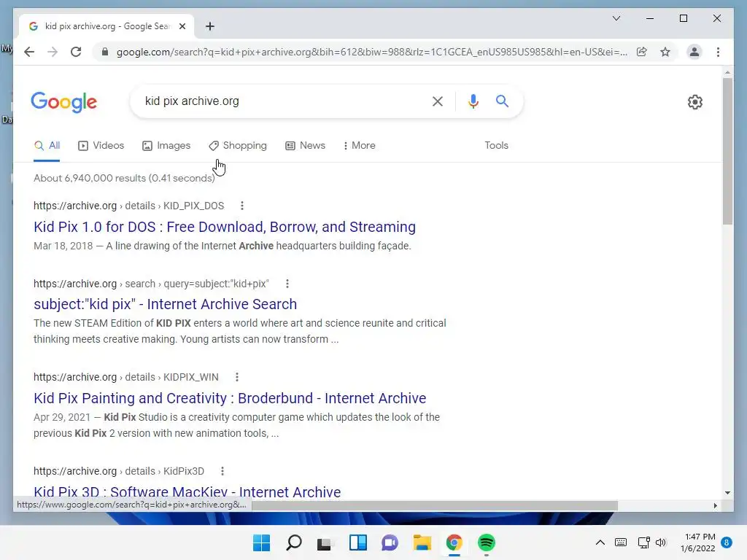View site info padlock icon
The image size is (747, 560).
[x=105, y=52]
